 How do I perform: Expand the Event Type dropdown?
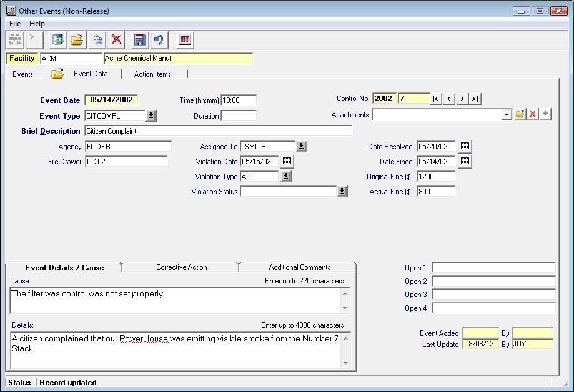151,116
